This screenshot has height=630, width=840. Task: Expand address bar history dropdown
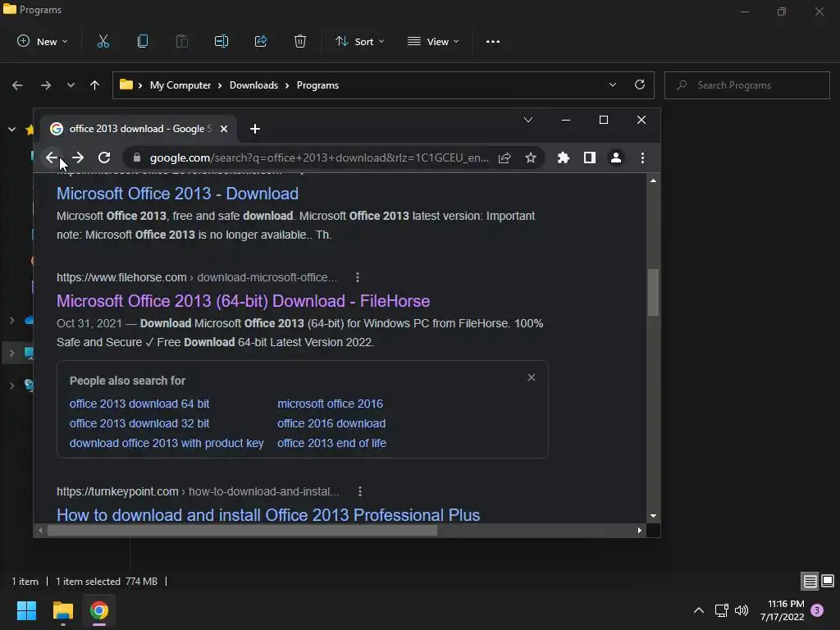pyautogui.click(x=612, y=84)
